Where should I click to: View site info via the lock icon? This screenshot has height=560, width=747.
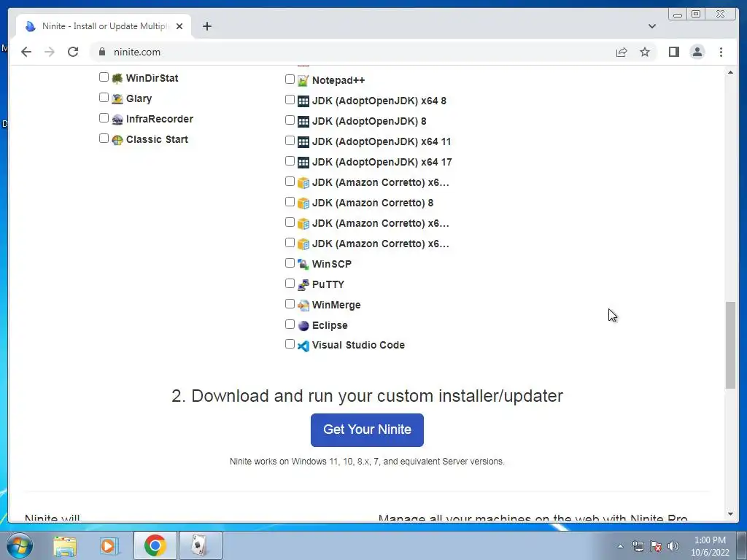(x=101, y=52)
